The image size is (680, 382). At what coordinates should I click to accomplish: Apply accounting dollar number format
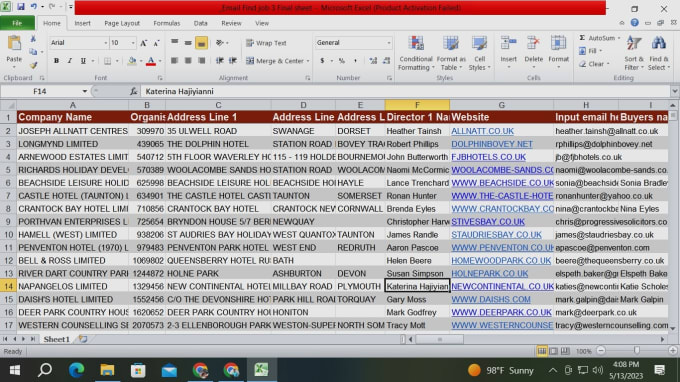coord(322,61)
